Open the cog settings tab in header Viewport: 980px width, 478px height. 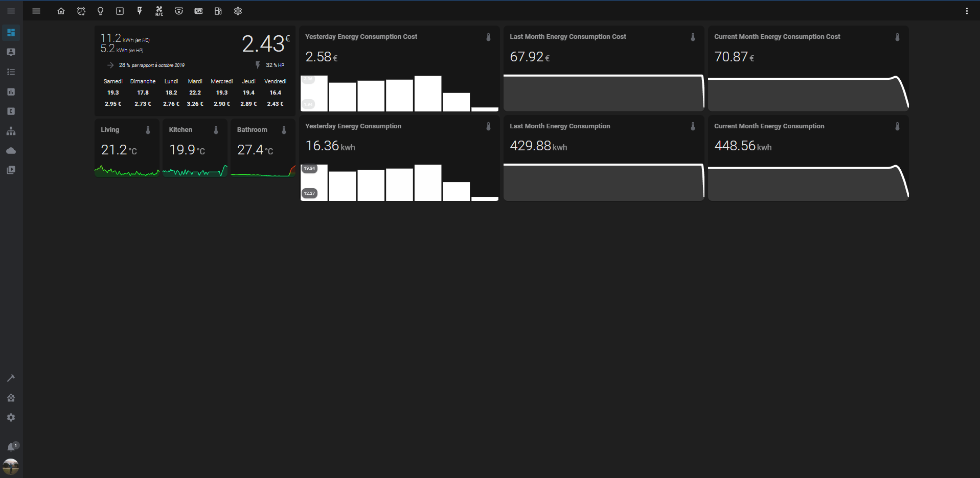pos(238,11)
